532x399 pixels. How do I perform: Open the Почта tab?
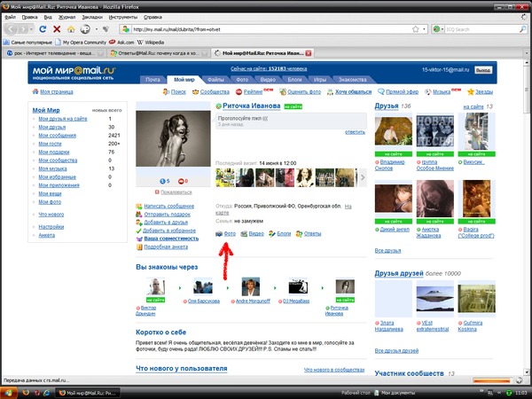coord(153,80)
